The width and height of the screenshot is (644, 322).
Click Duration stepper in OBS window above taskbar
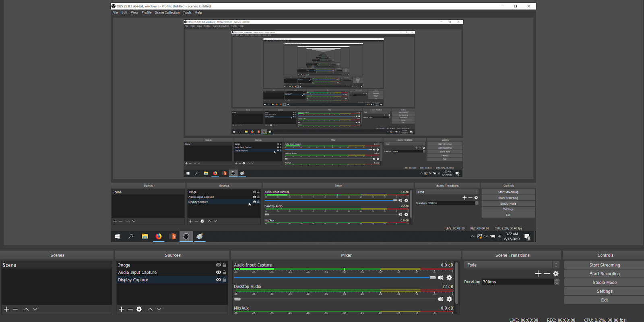(477, 203)
